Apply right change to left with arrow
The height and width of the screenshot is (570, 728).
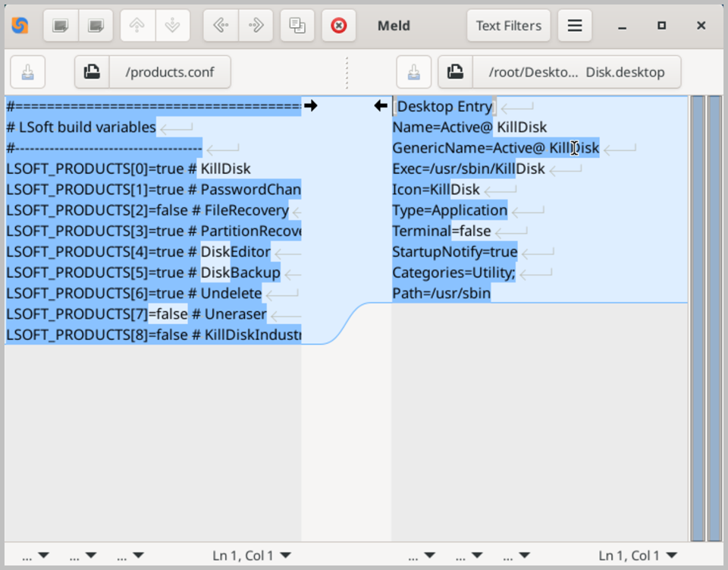click(x=381, y=106)
